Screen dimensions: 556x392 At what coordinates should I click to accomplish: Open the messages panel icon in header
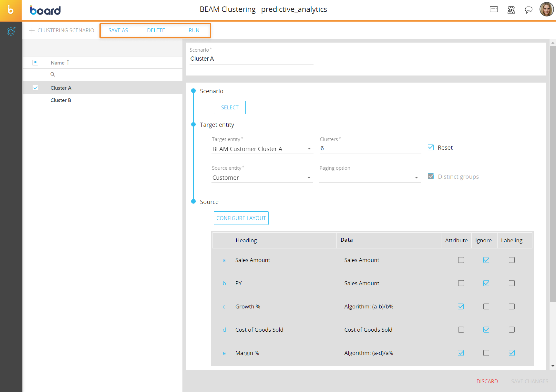click(494, 9)
